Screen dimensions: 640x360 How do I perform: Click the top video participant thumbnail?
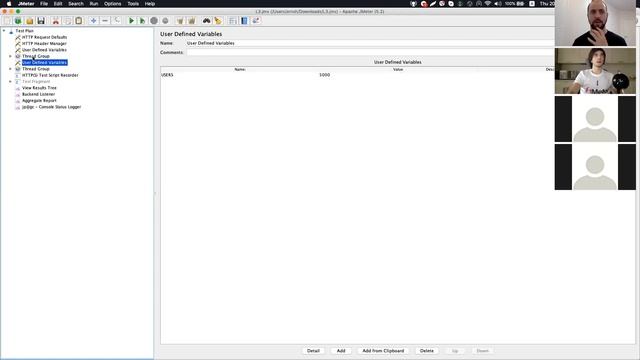pos(595,23)
